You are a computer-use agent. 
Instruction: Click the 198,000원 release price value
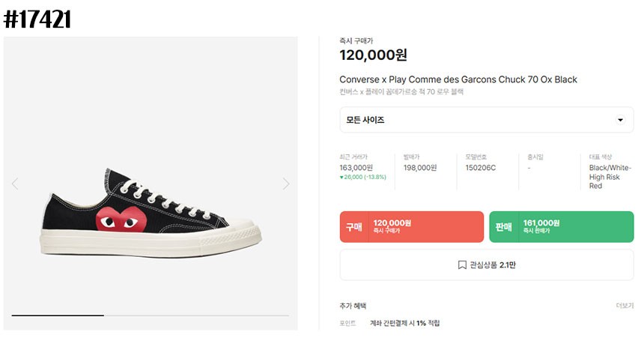coord(420,168)
